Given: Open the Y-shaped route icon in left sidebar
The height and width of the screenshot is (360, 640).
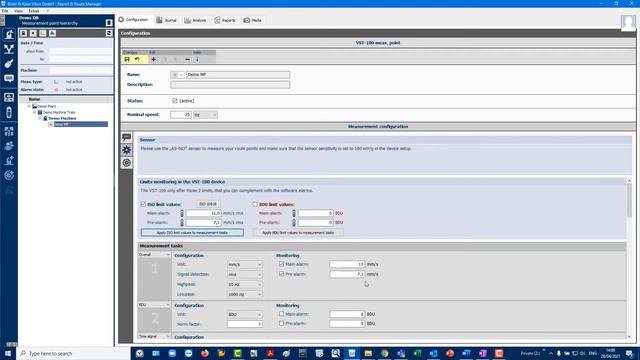Looking at the screenshot, I should click(x=9, y=49).
